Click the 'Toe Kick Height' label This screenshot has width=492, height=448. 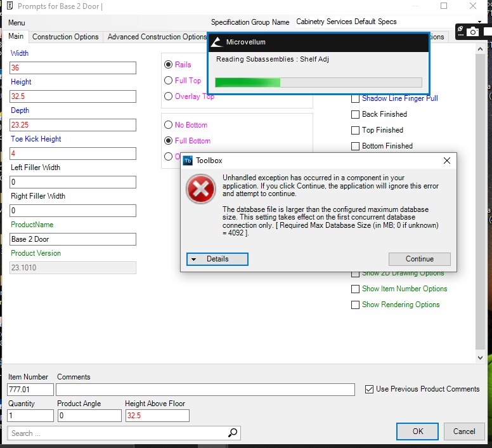pyautogui.click(x=36, y=139)
